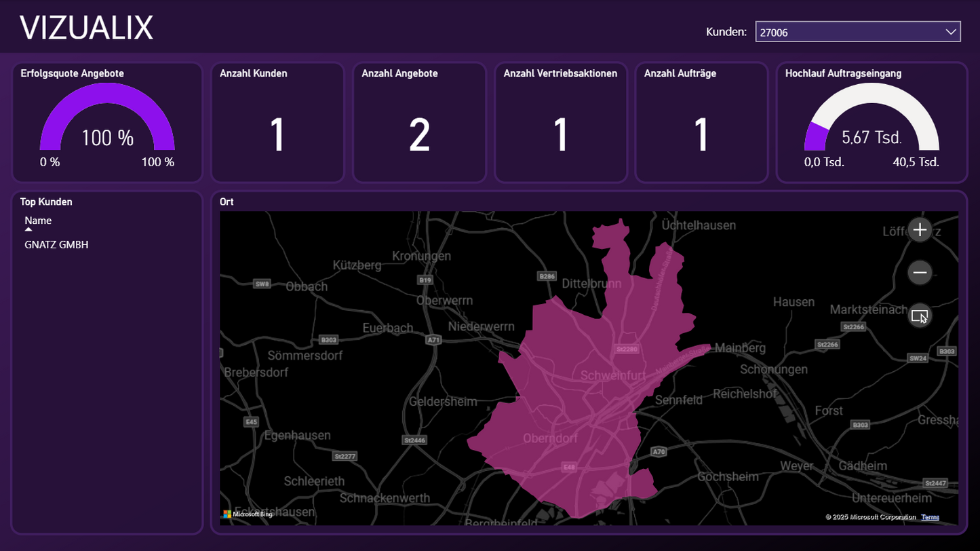Click the Microsoft Bing logo
Screen dimensions: 980x551
(248, 514)
